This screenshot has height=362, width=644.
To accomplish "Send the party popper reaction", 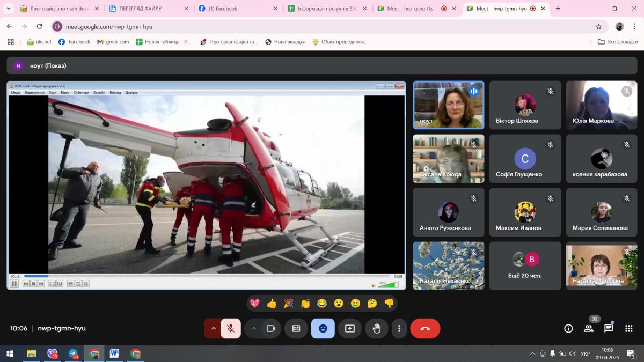I will tap(288, 304).
